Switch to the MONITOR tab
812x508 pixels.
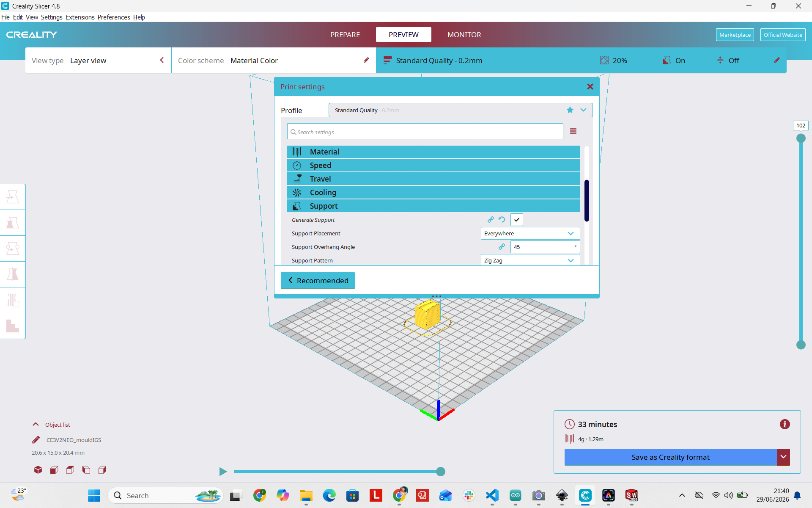click(464, 35)
